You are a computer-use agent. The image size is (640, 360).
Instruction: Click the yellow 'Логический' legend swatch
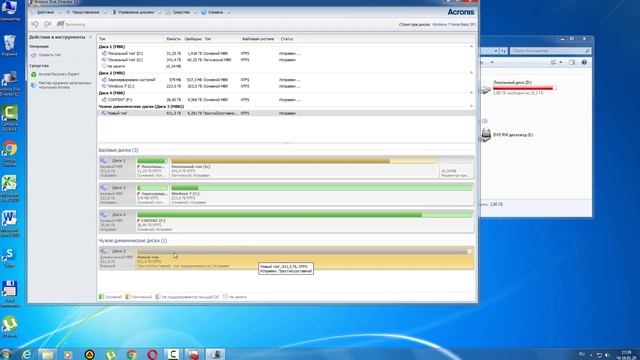(x=128, y=297)
